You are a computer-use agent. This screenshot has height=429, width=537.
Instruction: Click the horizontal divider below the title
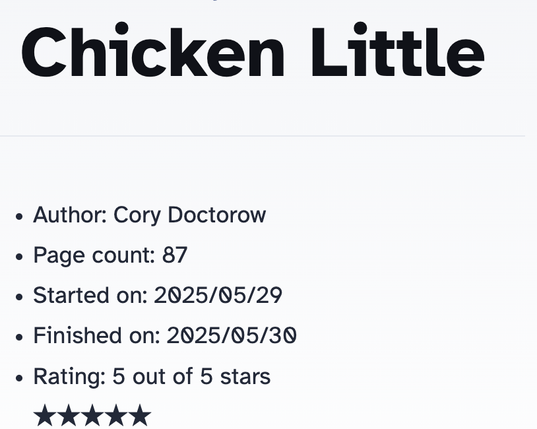[262, 136]
